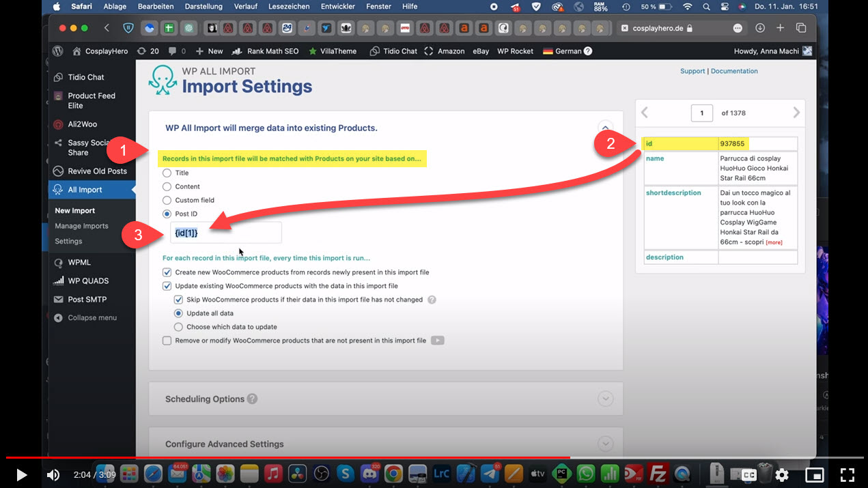Select the Title matching radio option
This screenshot has height=488, width=868.
[x=167, y=173]
